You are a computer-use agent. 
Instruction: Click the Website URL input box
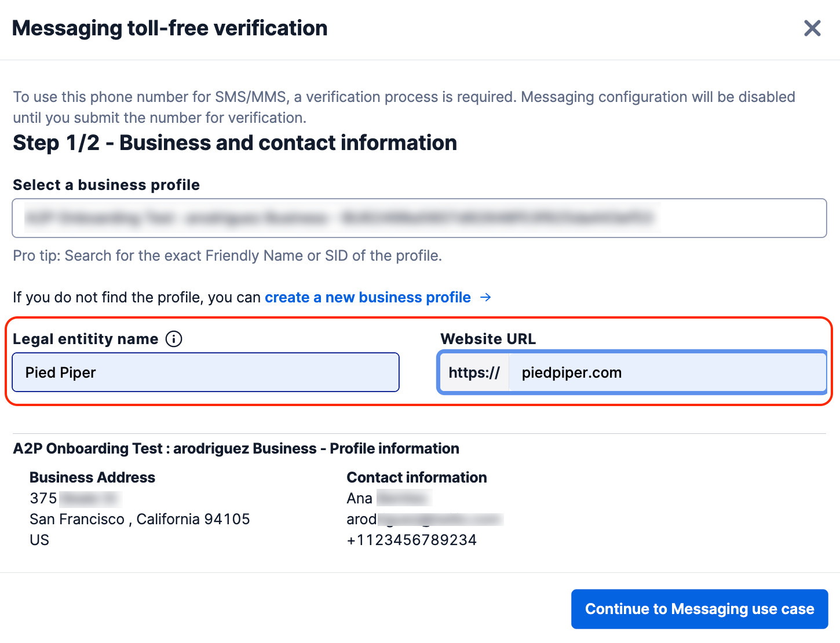(x=666, y=372)
